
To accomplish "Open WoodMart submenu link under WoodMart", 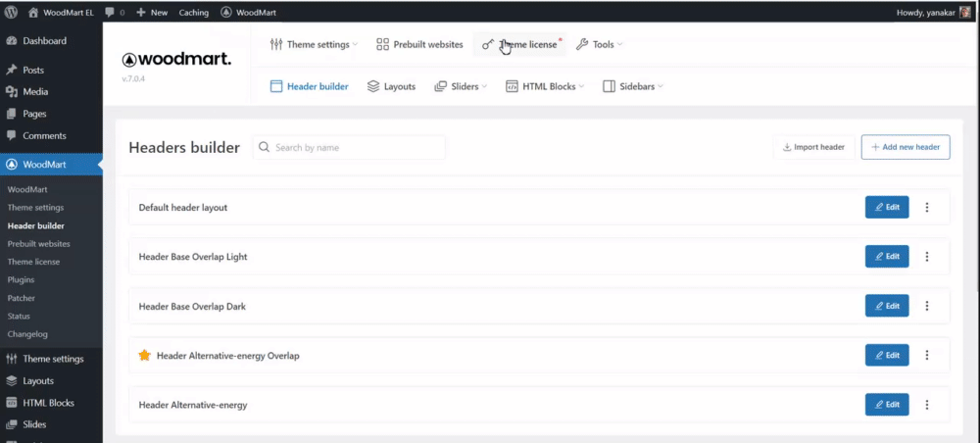I will click(x=27, y=189).
